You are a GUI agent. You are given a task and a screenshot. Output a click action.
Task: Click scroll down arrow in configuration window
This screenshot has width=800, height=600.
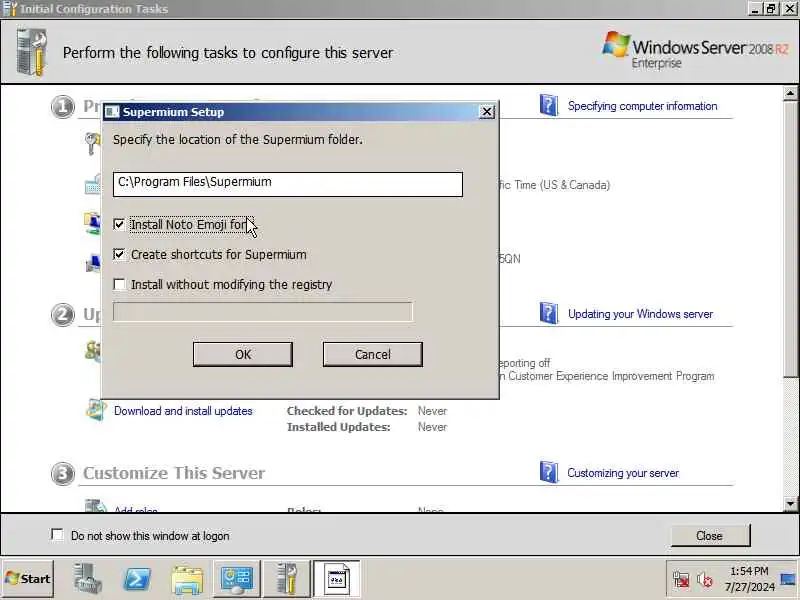coord(790,504)
